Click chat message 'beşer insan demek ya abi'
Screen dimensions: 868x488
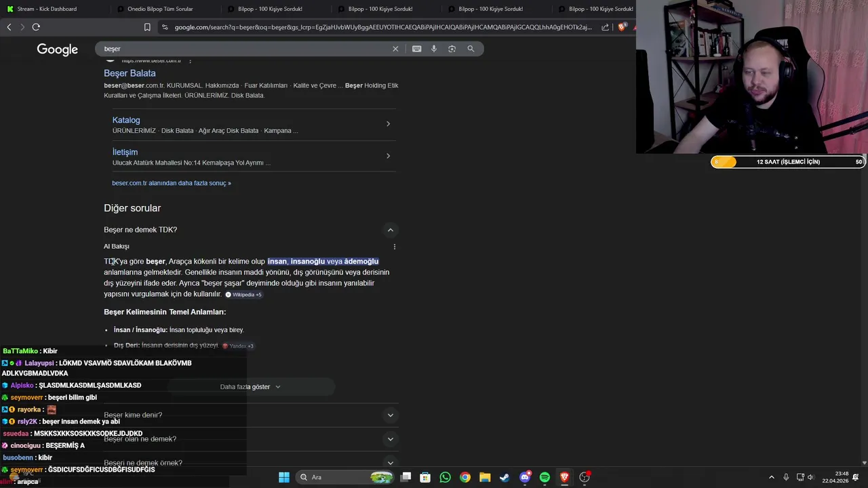pos(81,422)
